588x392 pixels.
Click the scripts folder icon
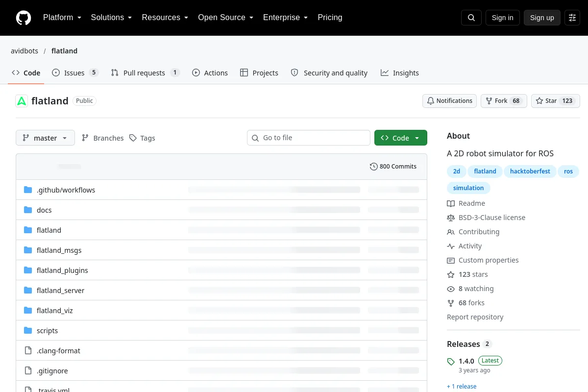click(x=28, y=331)
